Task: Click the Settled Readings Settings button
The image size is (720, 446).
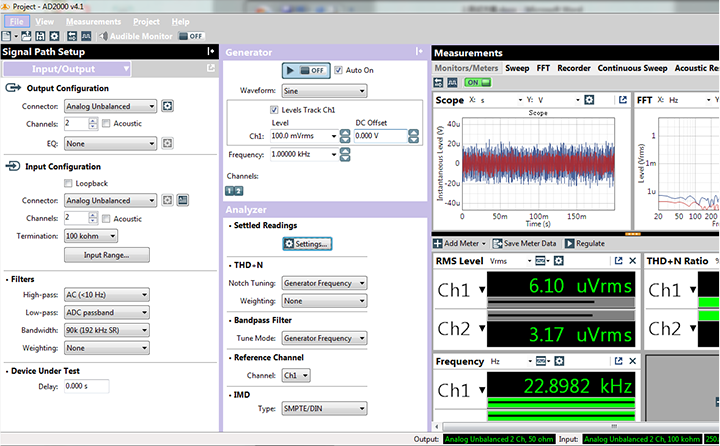Action: [307, 243]
